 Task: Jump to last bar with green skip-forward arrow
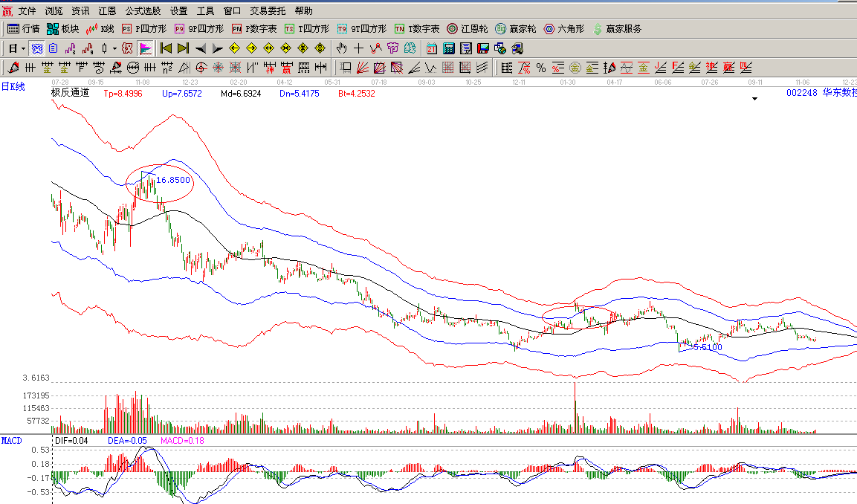(x=183, y=48)
